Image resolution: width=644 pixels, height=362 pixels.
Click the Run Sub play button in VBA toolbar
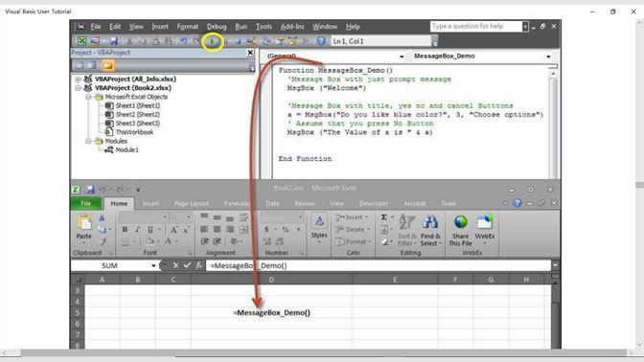(213, 41)
